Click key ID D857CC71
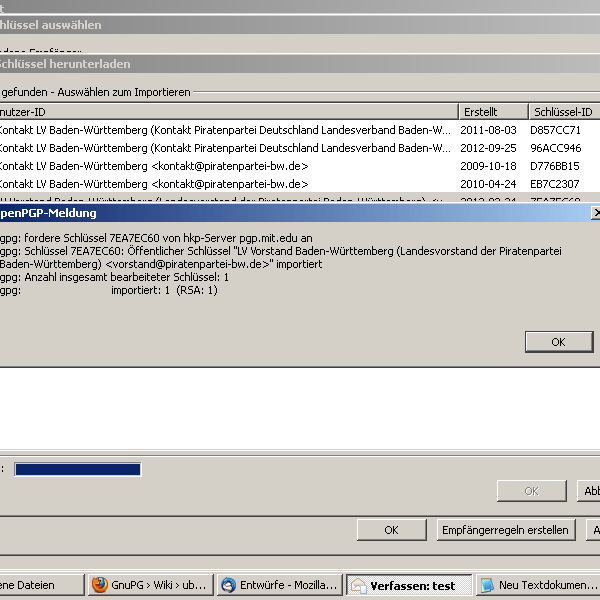This screenshot has width=600, height=600. [x=555, y=130]
